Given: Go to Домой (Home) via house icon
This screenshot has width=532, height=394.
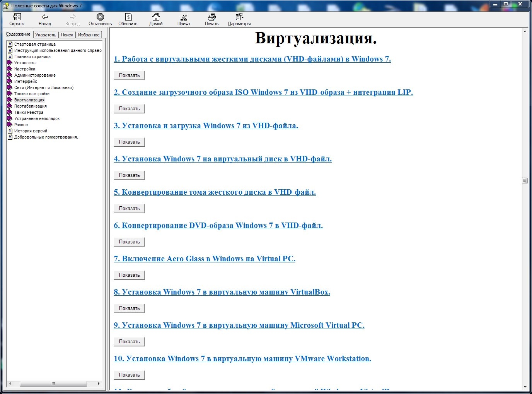Looking at the screenshot, I should [x=156, y=17].
